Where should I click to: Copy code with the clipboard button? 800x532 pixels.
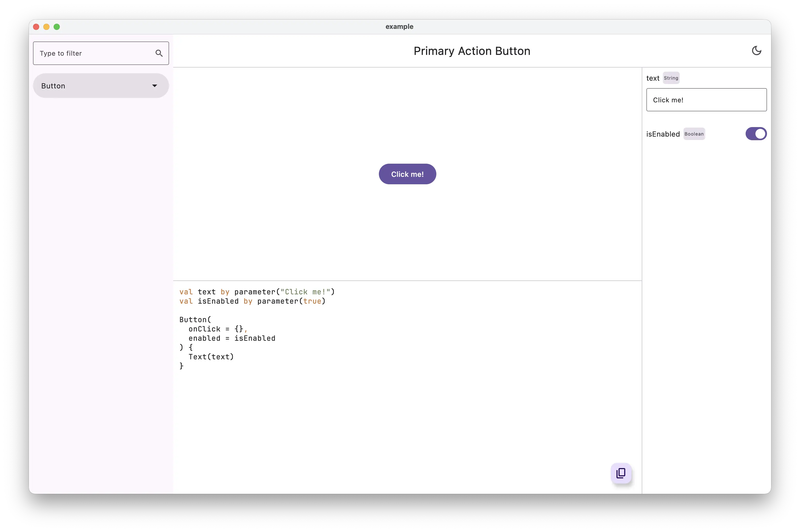tap(621, 473)
